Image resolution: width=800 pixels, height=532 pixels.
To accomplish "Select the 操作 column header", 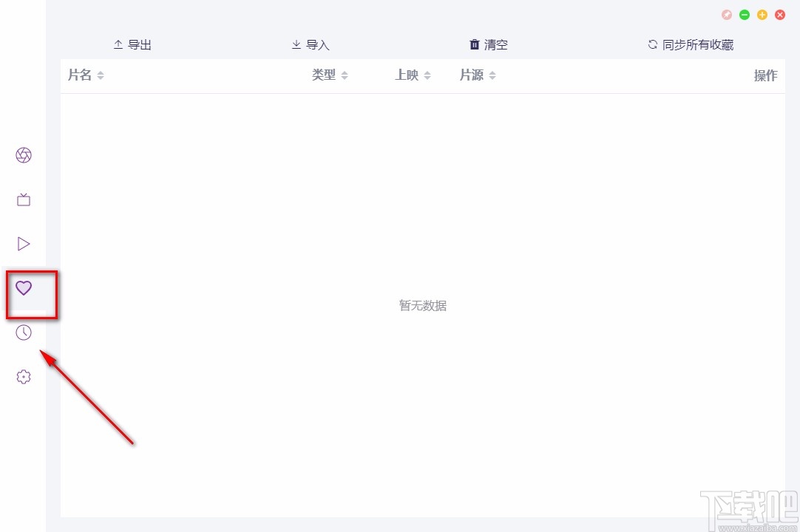I will pos(766,75).
